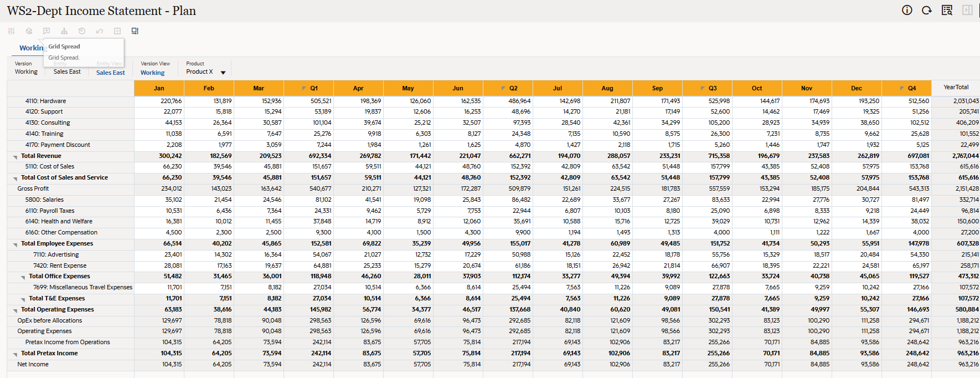Click the black square-and-bar toolbar icon
This screenshot has height=378, width=980.
[135, 31]
